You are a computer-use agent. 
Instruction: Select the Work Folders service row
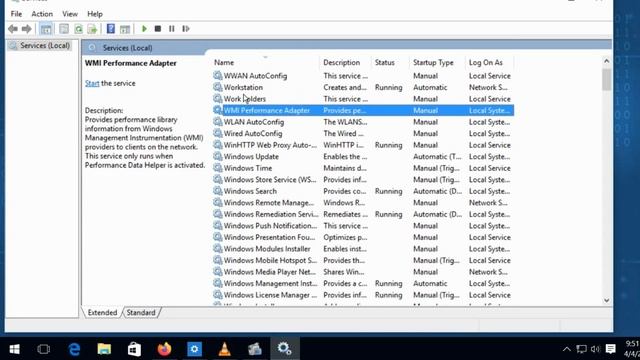click(x=362, y=99)
